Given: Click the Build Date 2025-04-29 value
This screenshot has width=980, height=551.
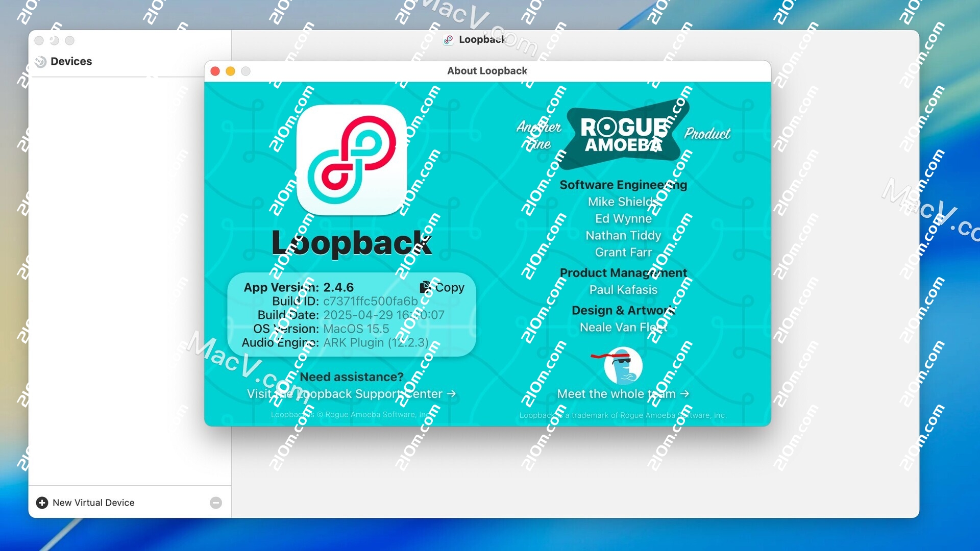Looking at the screenshot, I should 384,315.
